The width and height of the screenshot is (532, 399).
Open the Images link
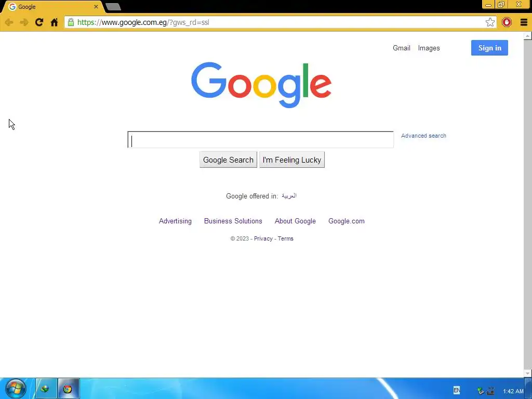tap(429, 48)
